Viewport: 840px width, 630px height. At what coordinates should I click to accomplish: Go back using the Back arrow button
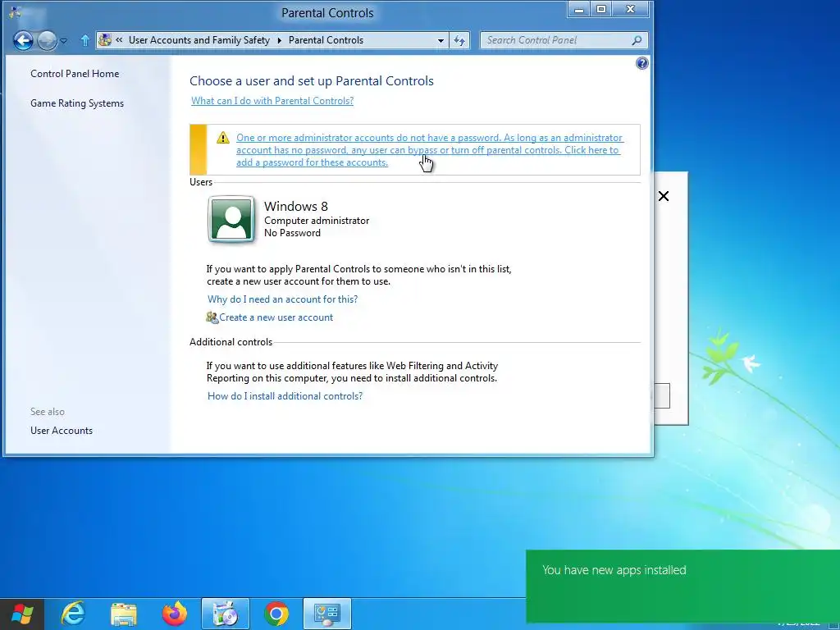click(23, 40)
